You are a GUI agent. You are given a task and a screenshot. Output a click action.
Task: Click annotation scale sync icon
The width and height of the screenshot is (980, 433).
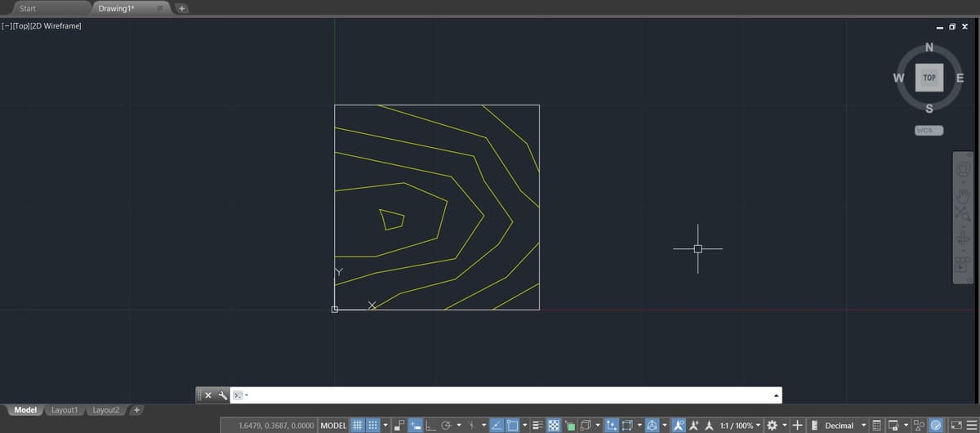[x=709, y=426]
